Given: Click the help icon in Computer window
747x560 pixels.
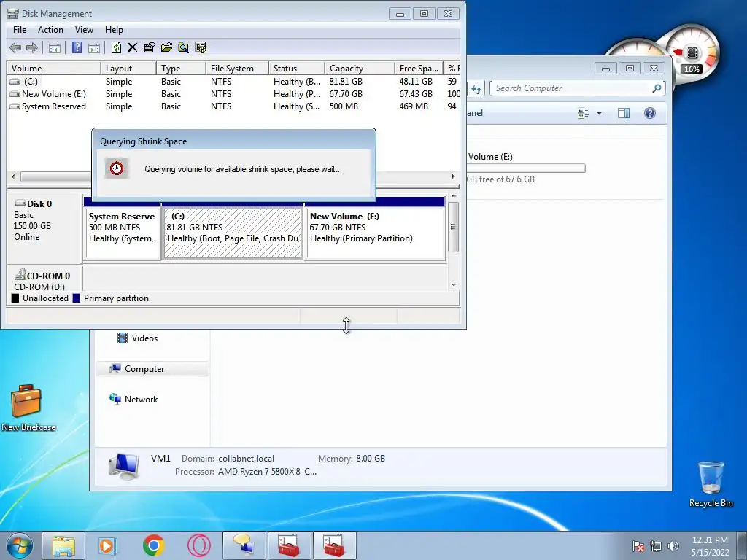Looking at the screenshot, I should [650, 113].
